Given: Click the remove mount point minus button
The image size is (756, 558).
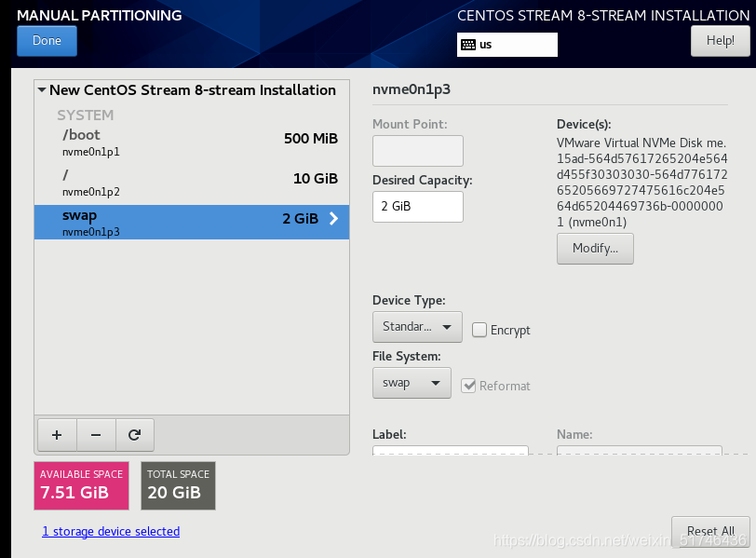Looking at the screenshot, I should [96, 435].
